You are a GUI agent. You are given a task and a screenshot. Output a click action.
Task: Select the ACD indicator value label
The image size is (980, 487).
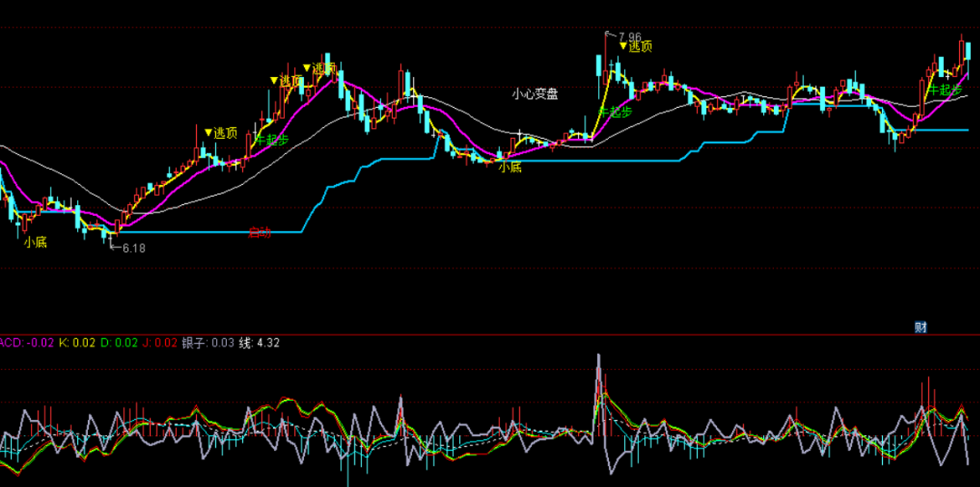point(26,343)
